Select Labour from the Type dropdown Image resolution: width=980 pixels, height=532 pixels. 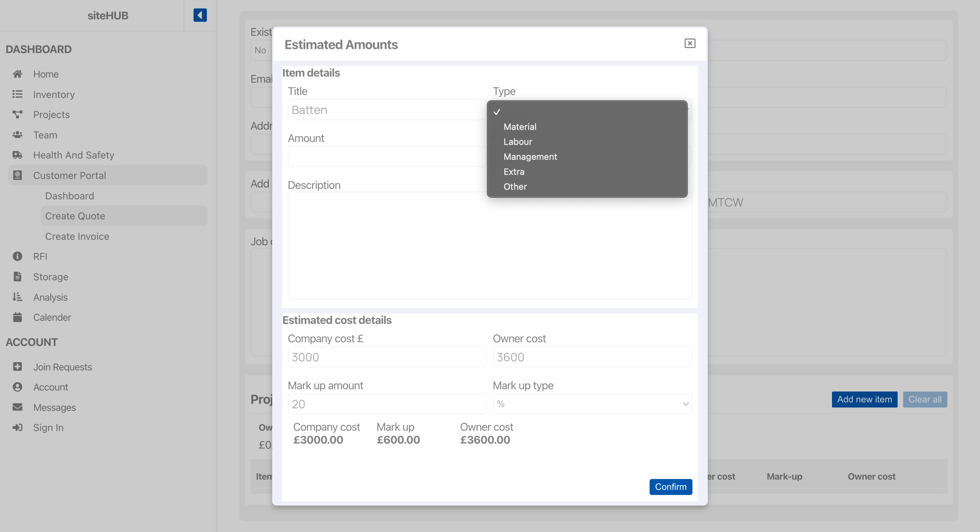click(x=518, y=142)
